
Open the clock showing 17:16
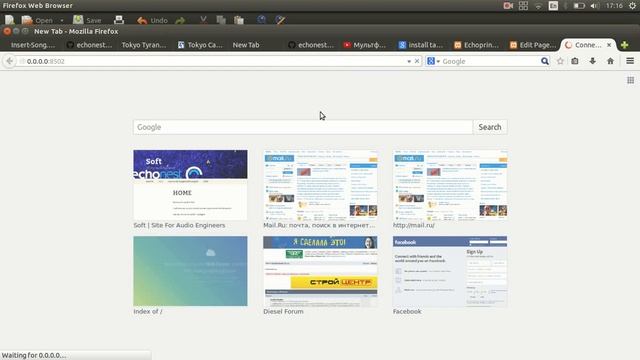point(614,6)
